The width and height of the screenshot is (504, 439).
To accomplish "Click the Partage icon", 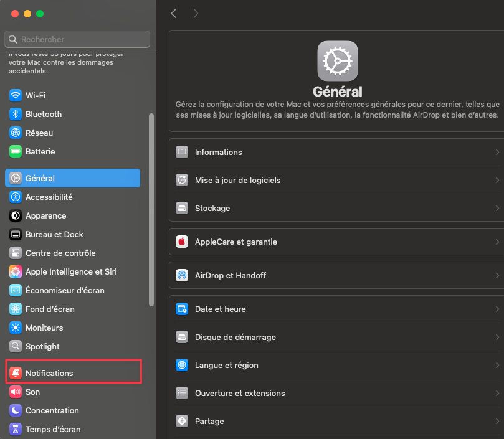I will pyautogui.click(x=182, y=421).
